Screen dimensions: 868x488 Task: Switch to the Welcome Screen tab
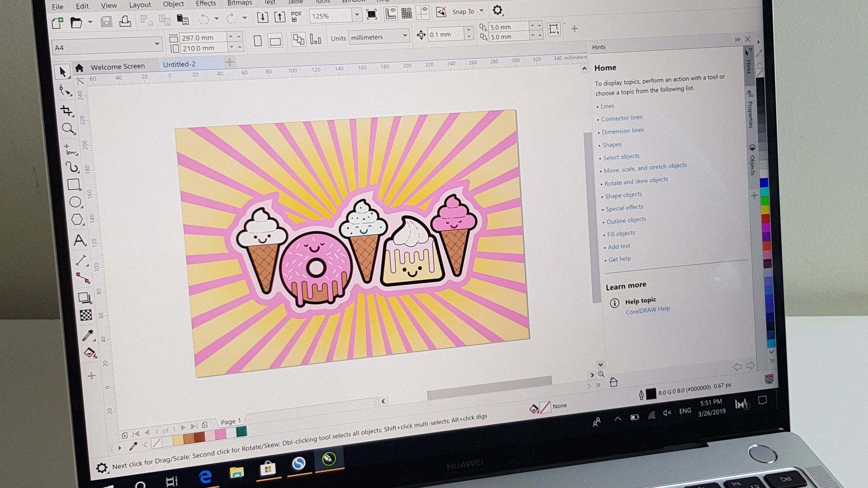[x=117, y=67]
